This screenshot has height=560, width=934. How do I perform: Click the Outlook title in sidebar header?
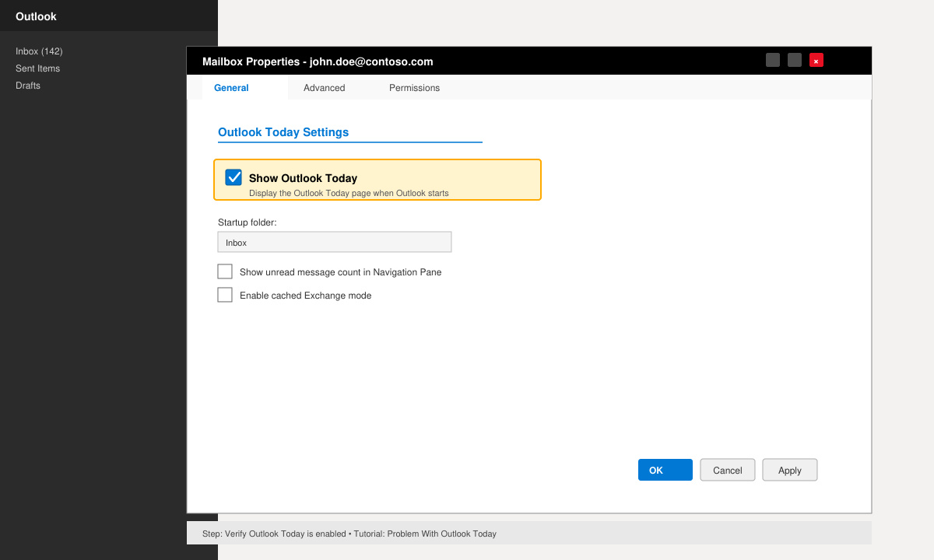(x=36, y=16)
